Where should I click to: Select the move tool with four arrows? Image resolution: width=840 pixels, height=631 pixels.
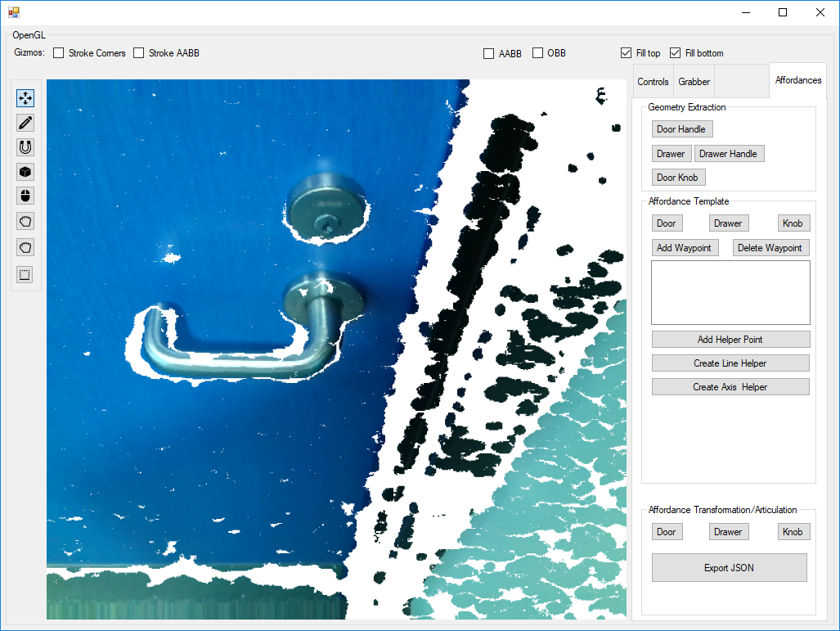pyautogui.click(x=25, y=98)
